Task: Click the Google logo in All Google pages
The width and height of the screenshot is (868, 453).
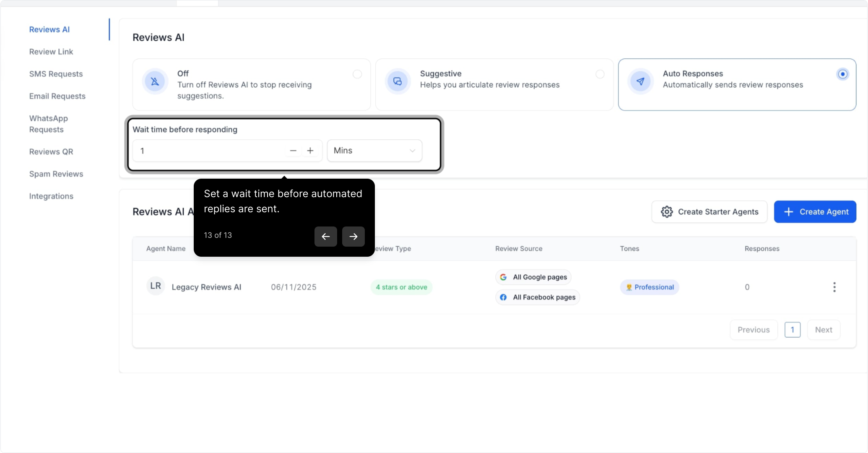Action: (504, 277)
